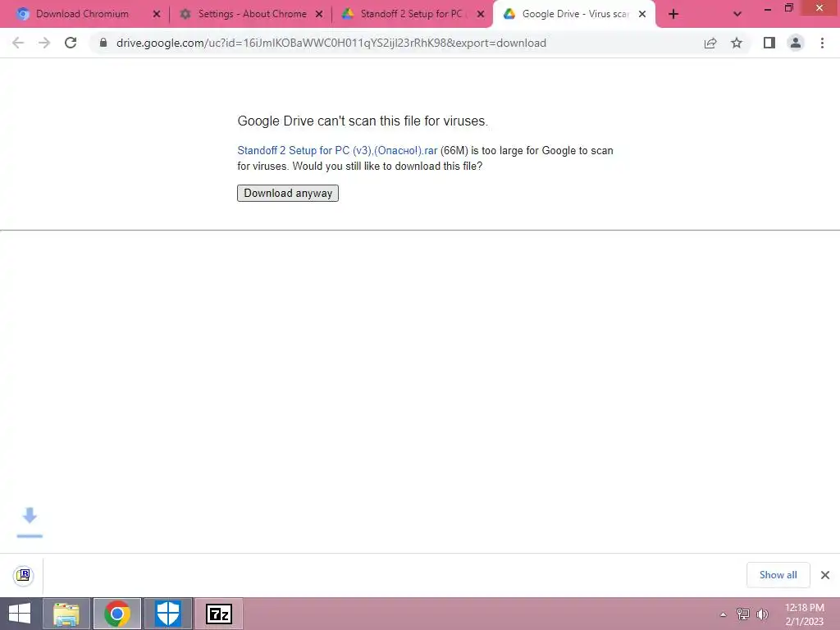Open the Windows Start menu
840x630 pixels.
(20, 614)
